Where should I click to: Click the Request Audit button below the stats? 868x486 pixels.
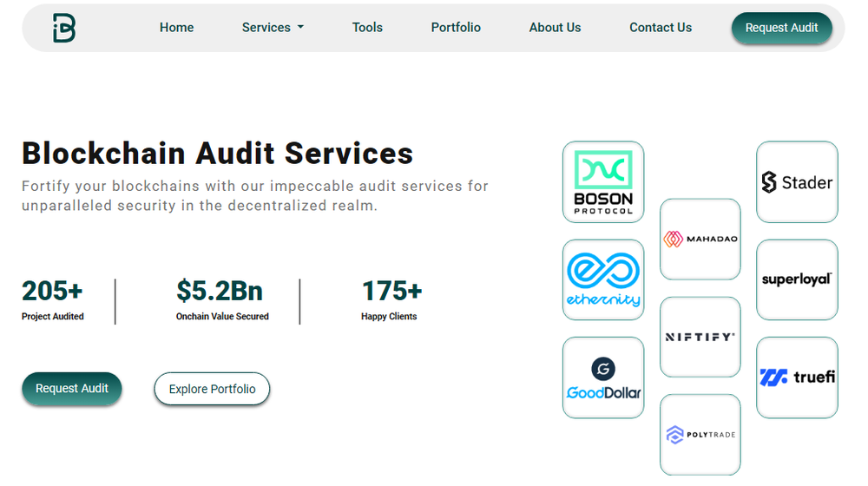(x=72, y=389)
